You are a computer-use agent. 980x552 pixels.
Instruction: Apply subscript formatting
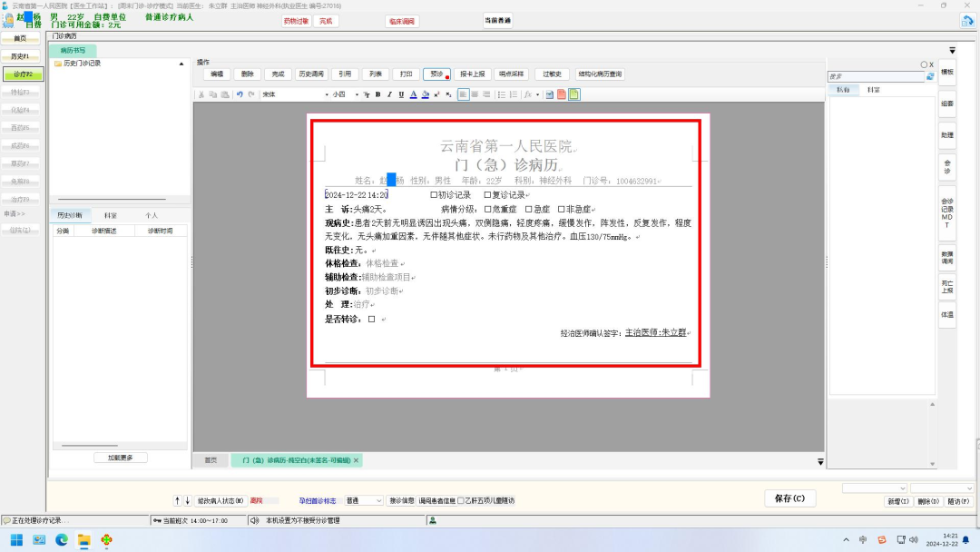coord(448,94)
